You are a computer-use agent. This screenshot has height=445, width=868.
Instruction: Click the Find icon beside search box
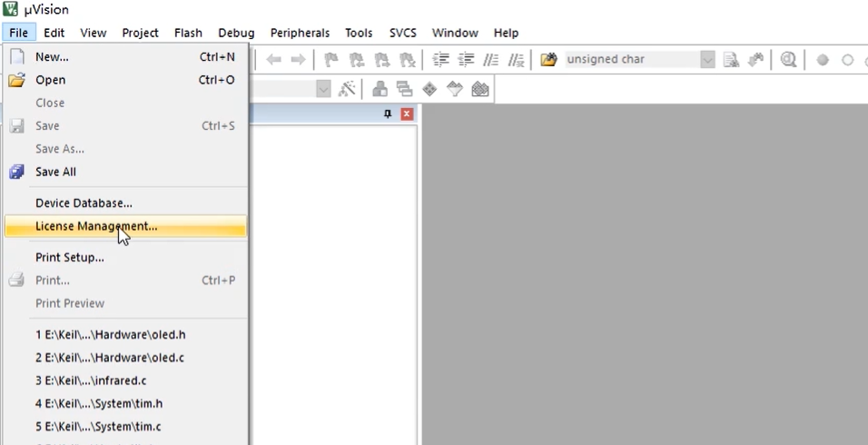point(731,59)
